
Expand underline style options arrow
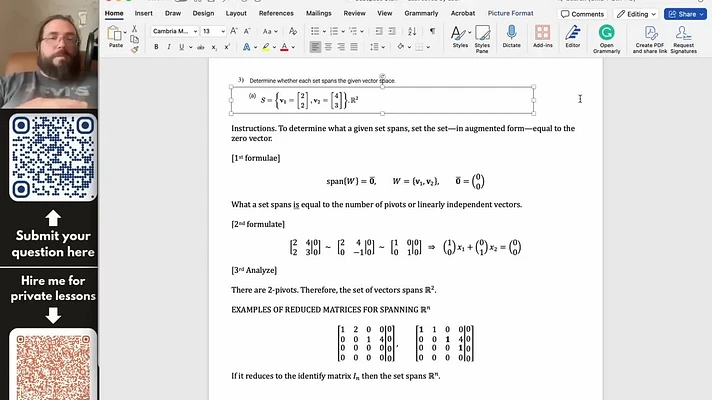click(x=190, y=47)
